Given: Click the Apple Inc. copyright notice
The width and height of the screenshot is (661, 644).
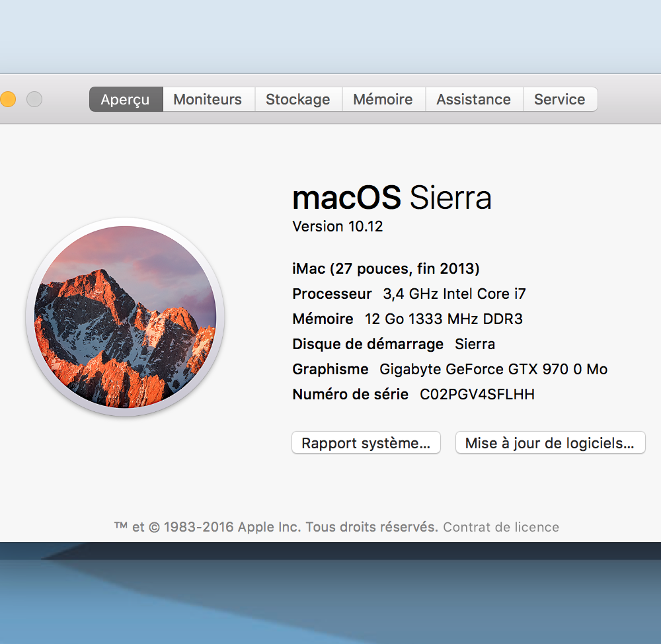Looking at the screenshot, I should [x=276, y=527].
